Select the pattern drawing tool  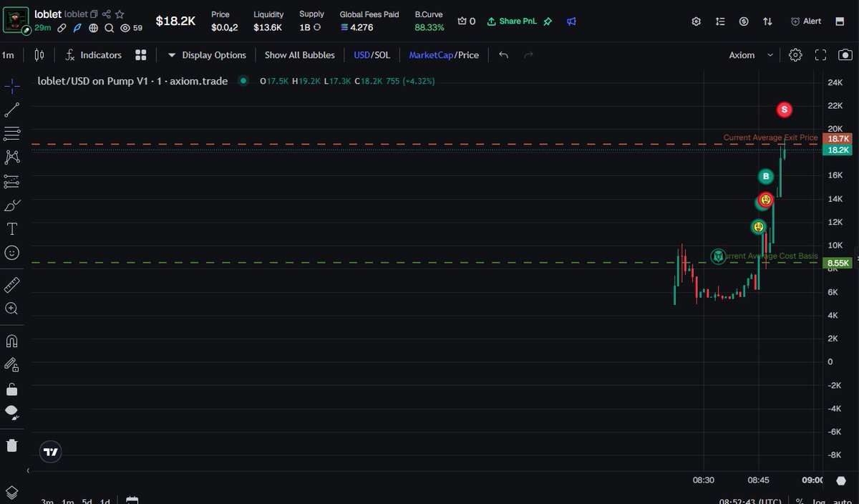(x=11, y=157)
